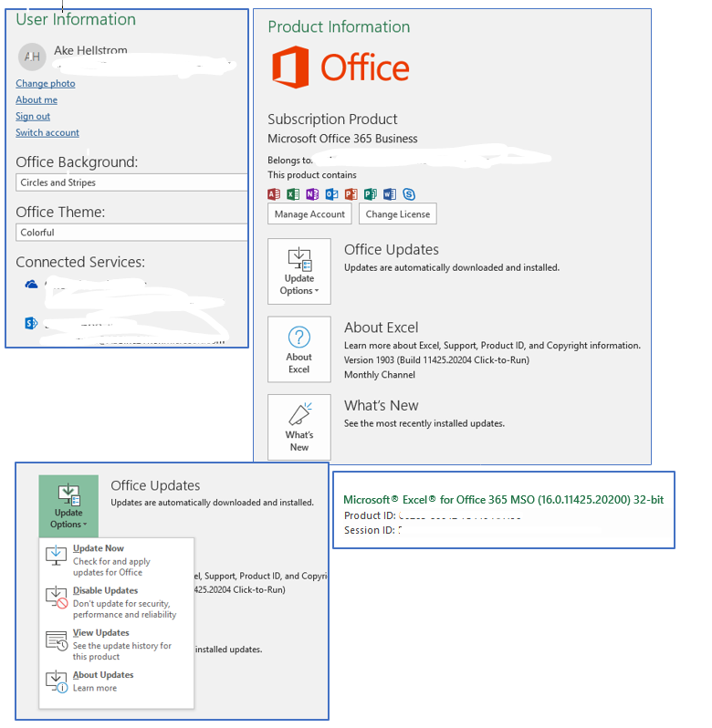The width and height of the screenshot is (712, 728).
Task: Choose Disable Updates from the menu
Action: point(116,602)
